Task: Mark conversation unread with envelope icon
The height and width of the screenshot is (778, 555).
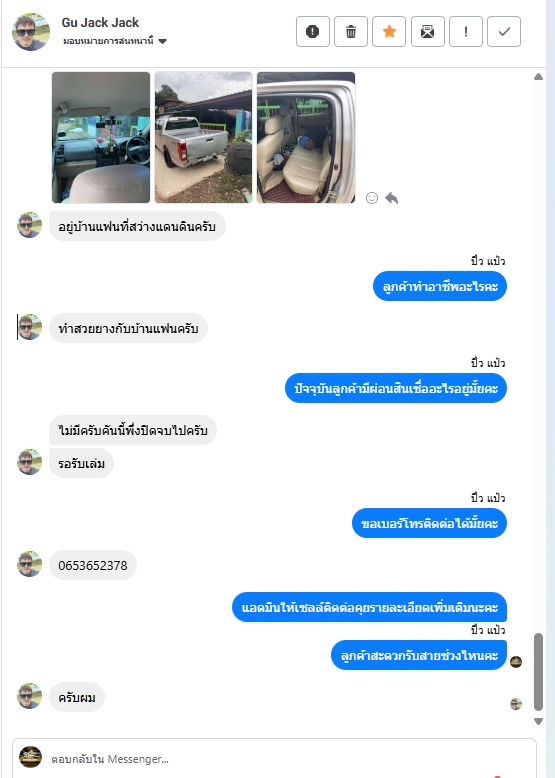Action: point(428,32)
